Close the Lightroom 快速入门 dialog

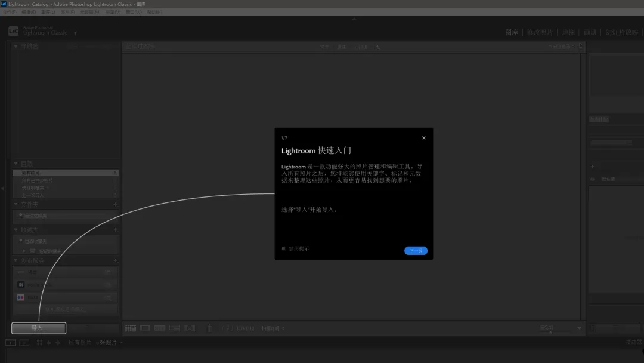pyautogui.click(x=424, y=138)
